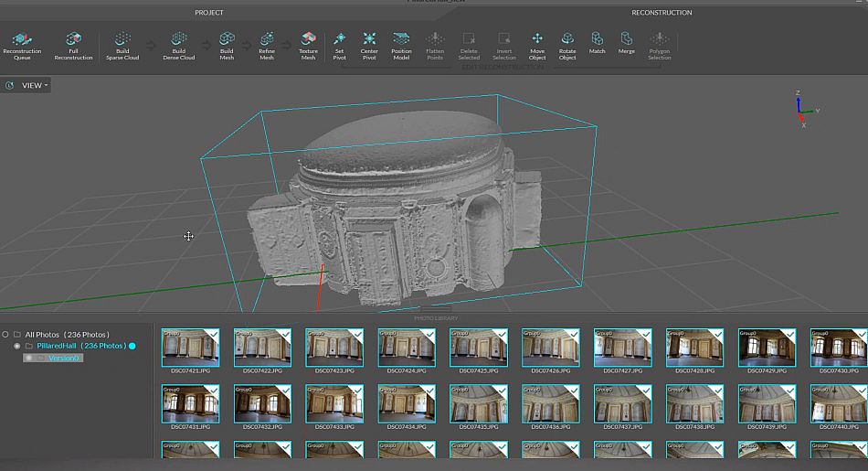Screen dimensions: 868x471
Task: Select the Version0 item in the tree
Action: [x=64, y=358]
